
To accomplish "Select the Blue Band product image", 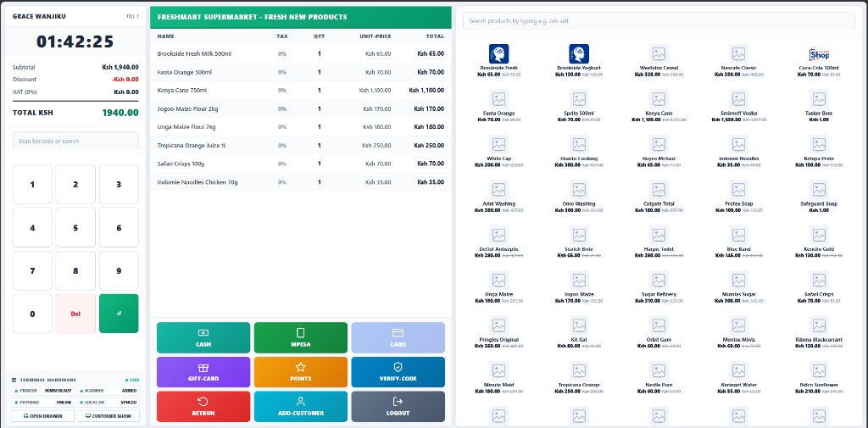I will pyautogui.click(x=739, y=236).
